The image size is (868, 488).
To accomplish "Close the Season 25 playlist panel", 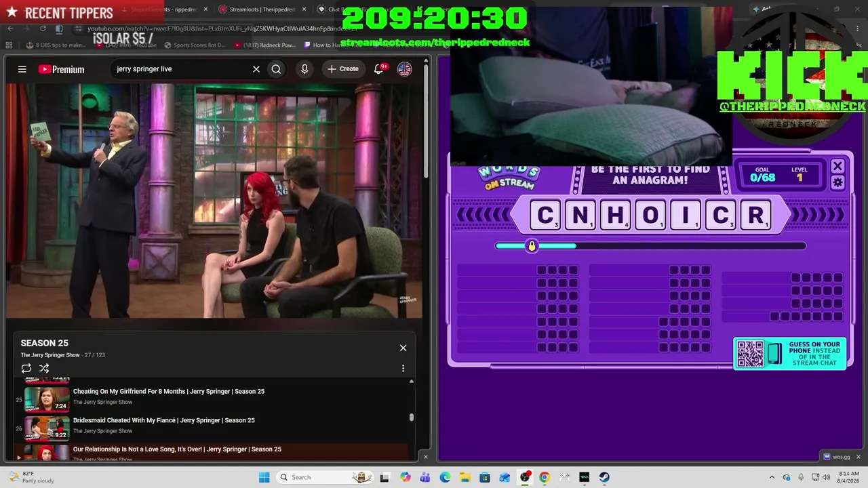I will [x=403, y=348].
